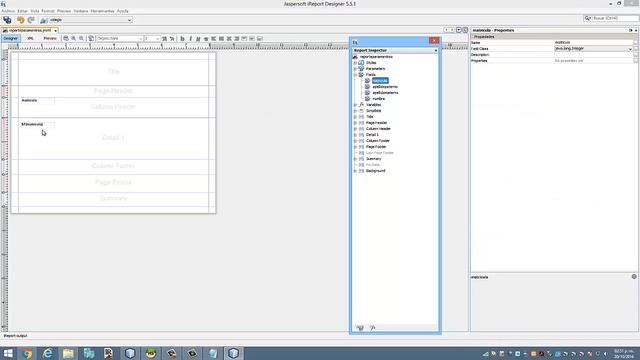The image size is (640, 360).
Task: Click the justify text icon
Action: point(221,38)
